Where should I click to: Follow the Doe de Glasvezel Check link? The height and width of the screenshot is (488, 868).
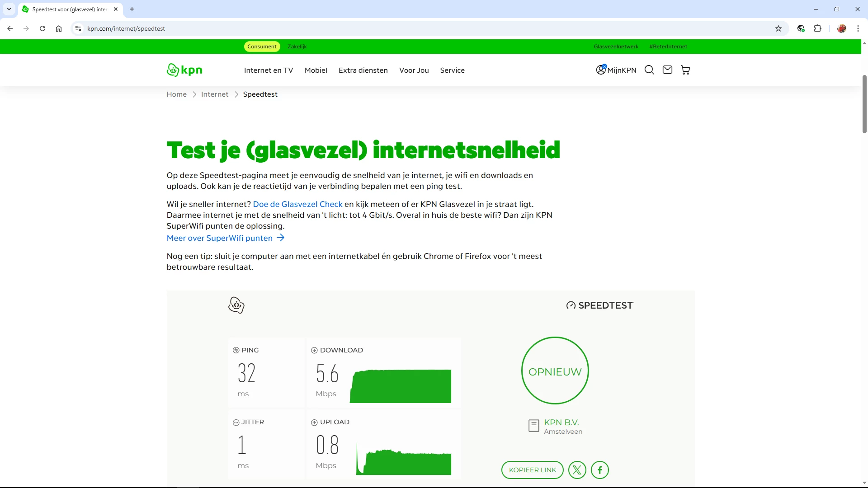[x=297, y=204]
